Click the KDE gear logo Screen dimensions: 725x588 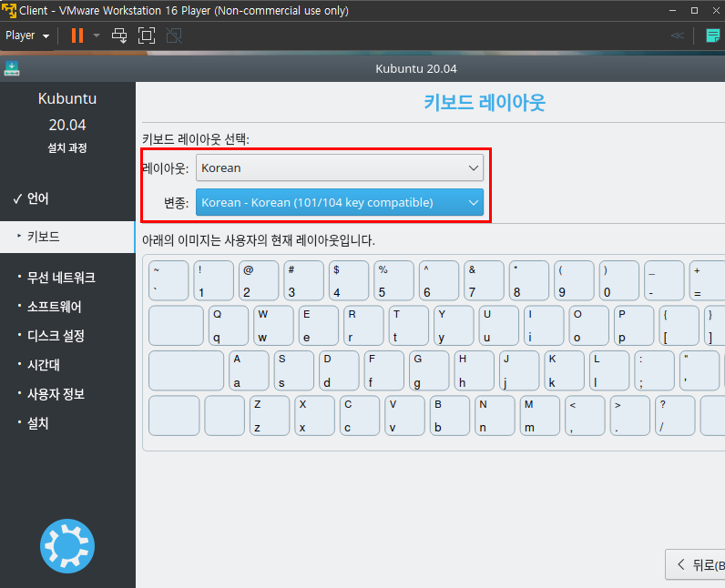tap(67, 546)
